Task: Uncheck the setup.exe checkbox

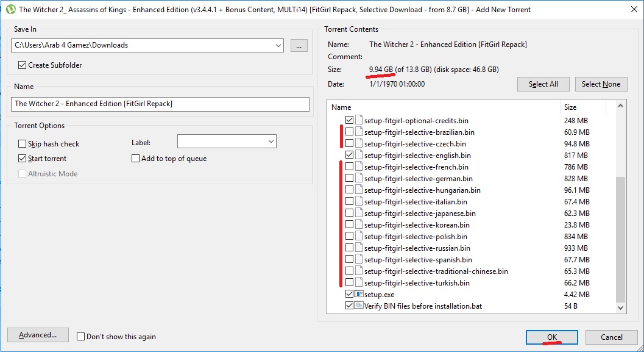Action: point(349,294)
